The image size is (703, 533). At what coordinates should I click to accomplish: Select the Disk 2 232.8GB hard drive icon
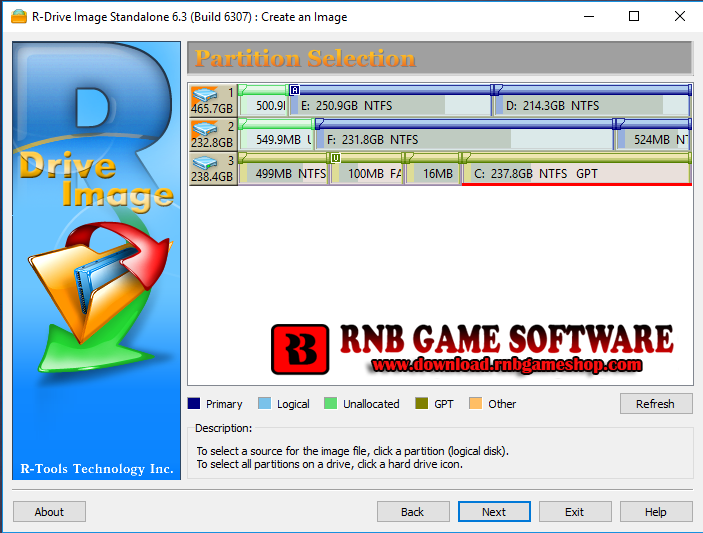[x=213, y=134]
